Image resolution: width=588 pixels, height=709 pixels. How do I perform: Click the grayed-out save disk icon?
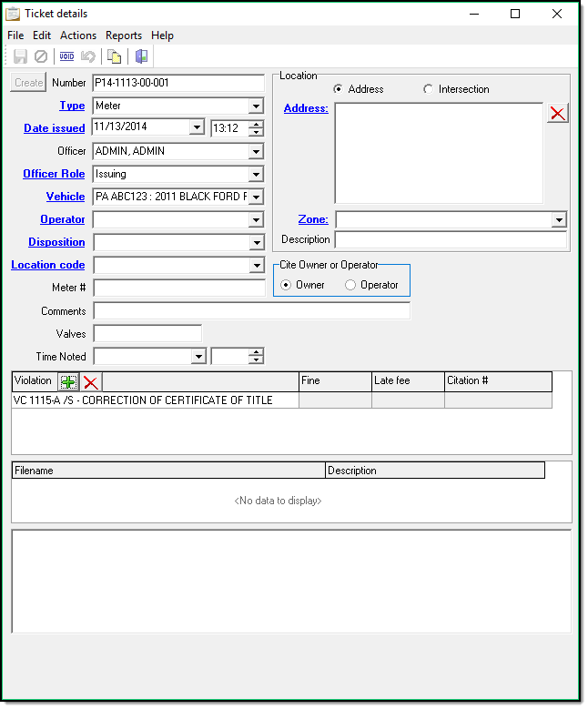(x=20, y=56)
